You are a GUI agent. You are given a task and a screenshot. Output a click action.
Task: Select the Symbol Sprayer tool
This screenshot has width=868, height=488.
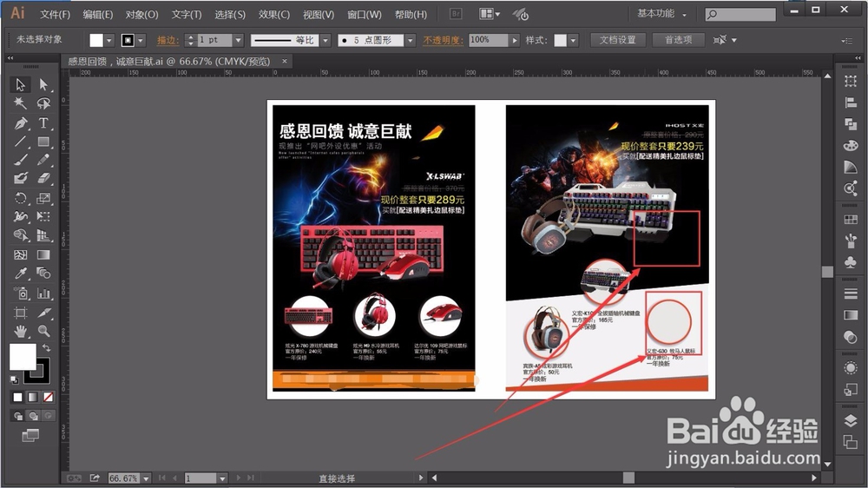click(x=21, y=293)
